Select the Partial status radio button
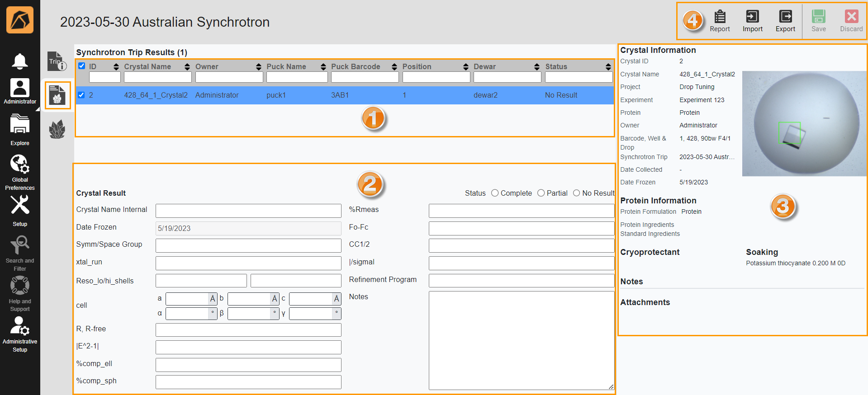Image resolution: width=868 pixels, height=395 pixels. [541, 193]
